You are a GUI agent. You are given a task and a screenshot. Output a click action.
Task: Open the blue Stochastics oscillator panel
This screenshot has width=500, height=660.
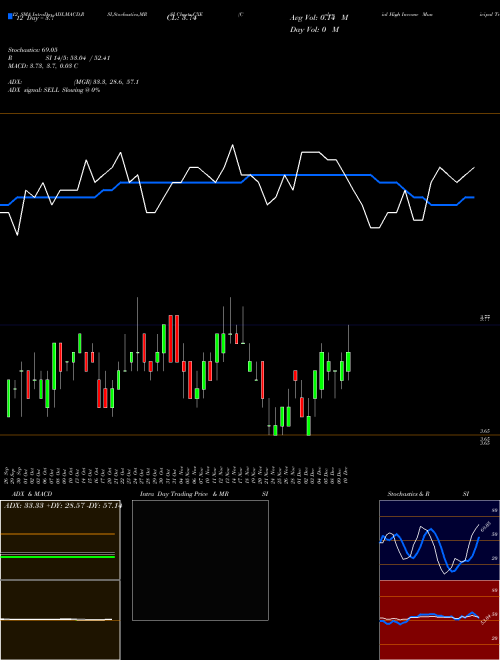point(439,540)
